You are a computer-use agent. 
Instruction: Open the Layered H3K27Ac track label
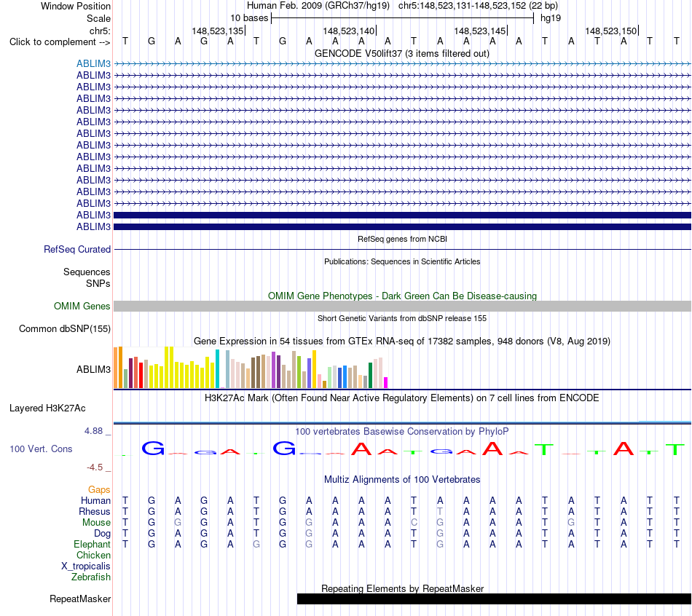tap(47, 408)
